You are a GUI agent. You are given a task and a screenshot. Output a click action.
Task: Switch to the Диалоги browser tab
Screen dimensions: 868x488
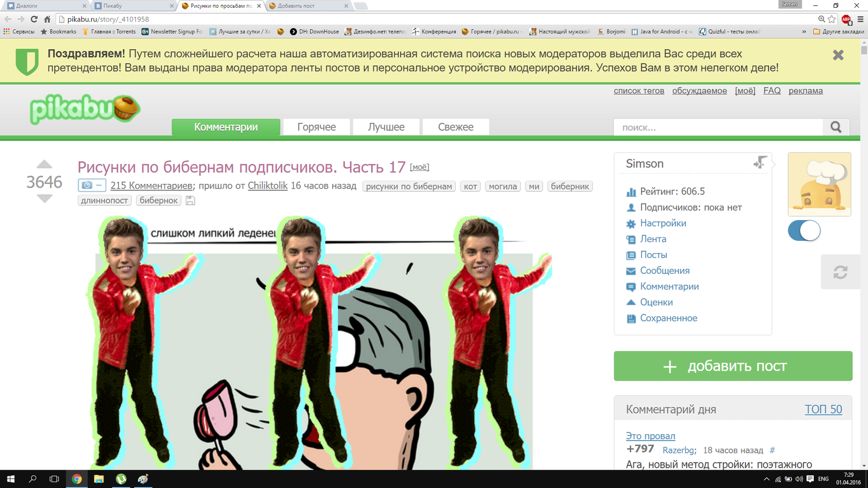[46, 5]
